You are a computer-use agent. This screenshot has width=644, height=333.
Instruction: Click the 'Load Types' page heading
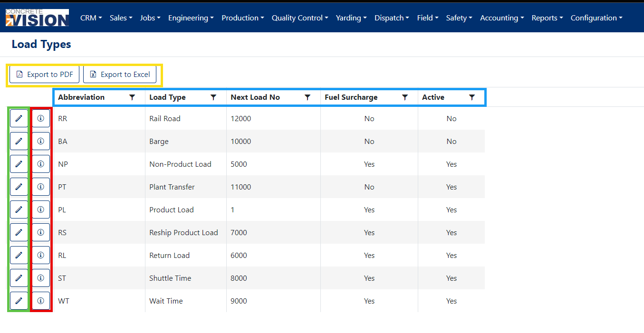pyautogui.click(x=41, y=44)
